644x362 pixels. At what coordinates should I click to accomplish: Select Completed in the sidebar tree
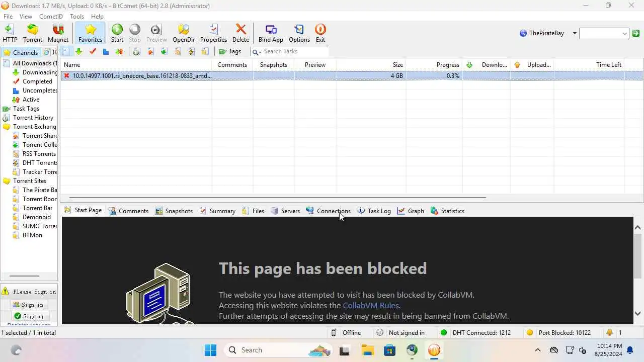33,81
